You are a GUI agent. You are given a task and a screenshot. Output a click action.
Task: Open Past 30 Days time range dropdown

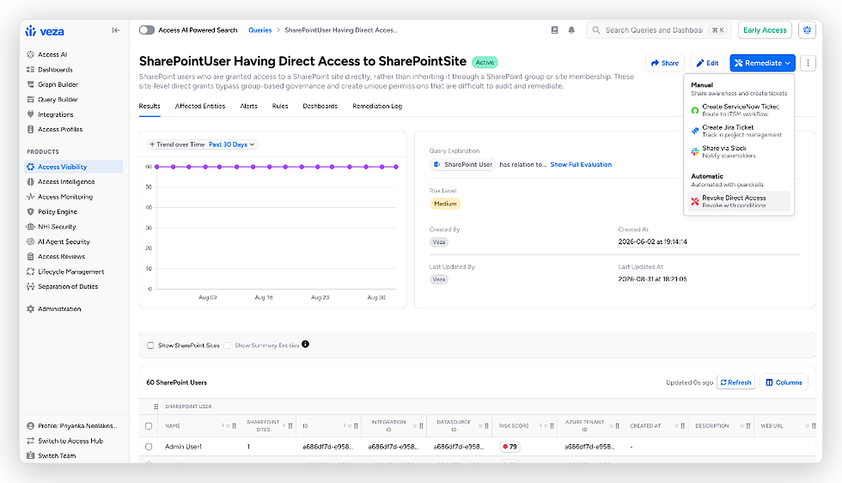(231, 145)
